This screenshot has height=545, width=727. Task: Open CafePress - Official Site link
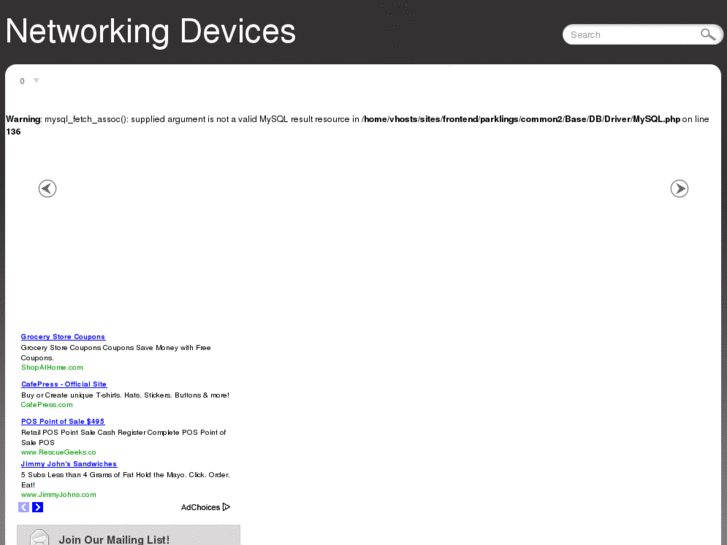click(64, 384)
